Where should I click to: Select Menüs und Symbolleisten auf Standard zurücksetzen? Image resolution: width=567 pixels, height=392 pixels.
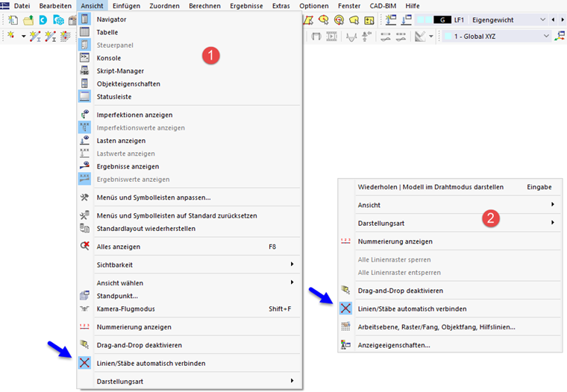click(189, 215)
